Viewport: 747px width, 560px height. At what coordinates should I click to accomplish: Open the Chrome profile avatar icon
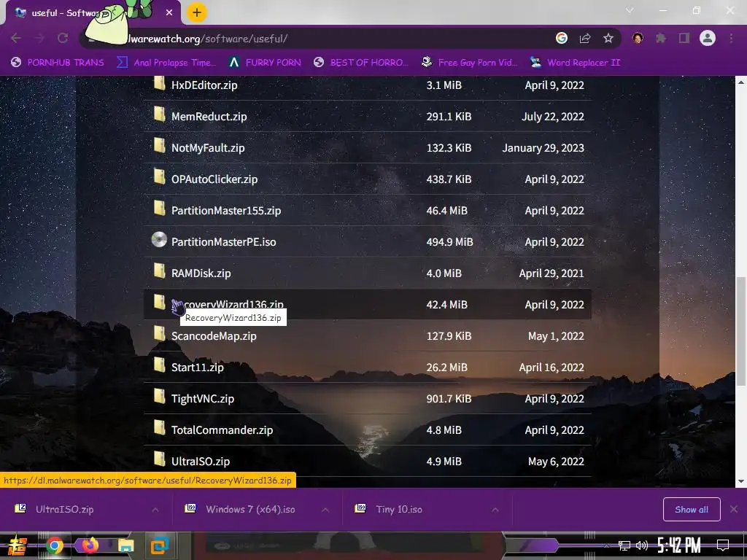tap(708, 38)
